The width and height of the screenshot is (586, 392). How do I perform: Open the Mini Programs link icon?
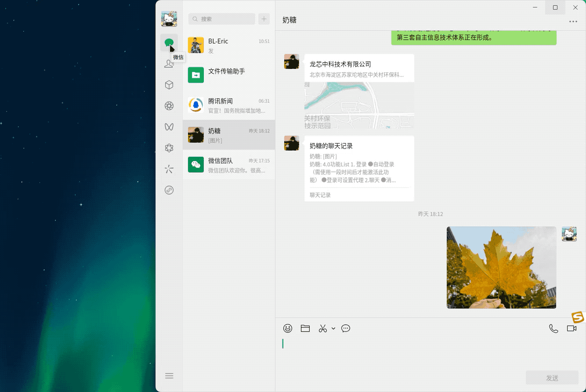(x=169, y=190)
